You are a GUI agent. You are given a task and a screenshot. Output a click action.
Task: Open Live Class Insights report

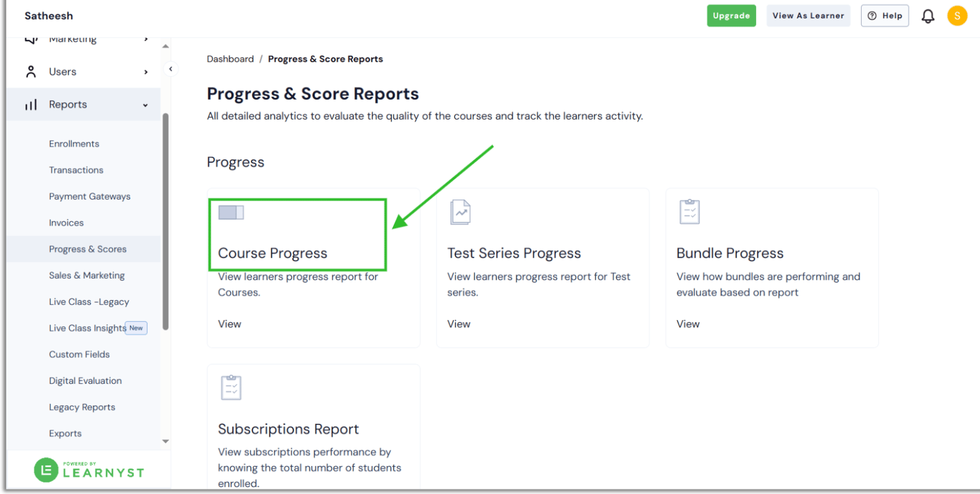87,328
